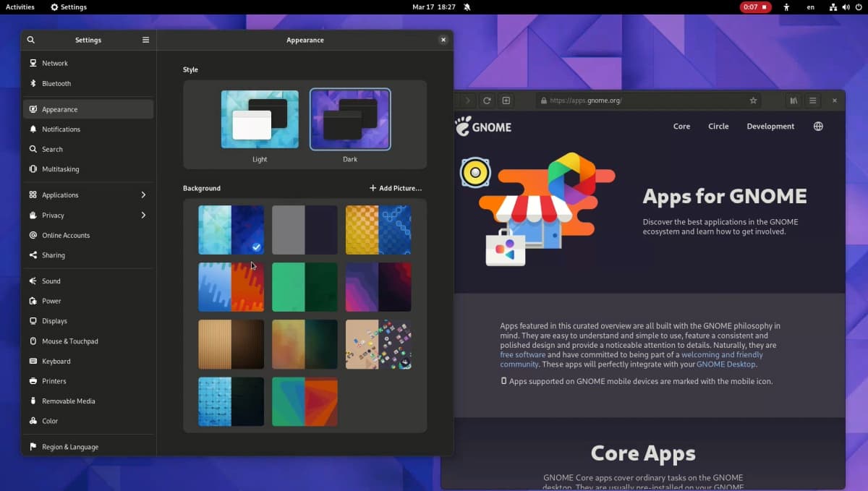Open the accessibility icon in top bar

tap(786, 7)
